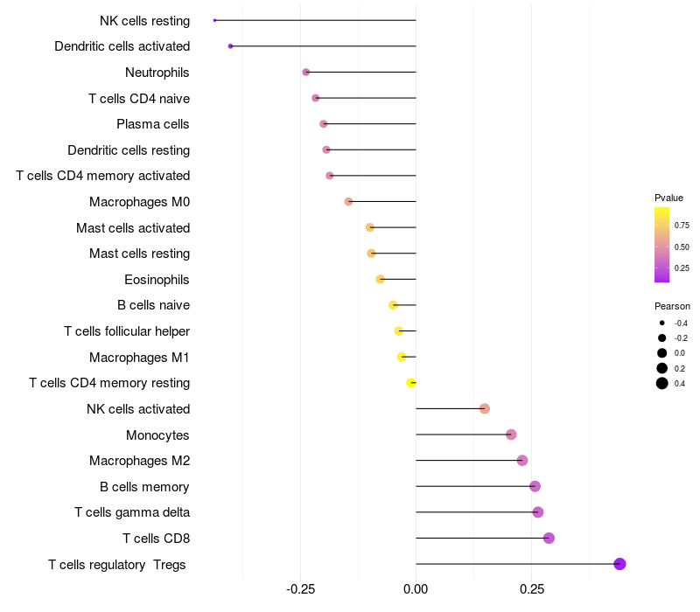Click the Neutrophils lollipop dot
This screenshot has height=612, width=700.
tap(305, 72)
